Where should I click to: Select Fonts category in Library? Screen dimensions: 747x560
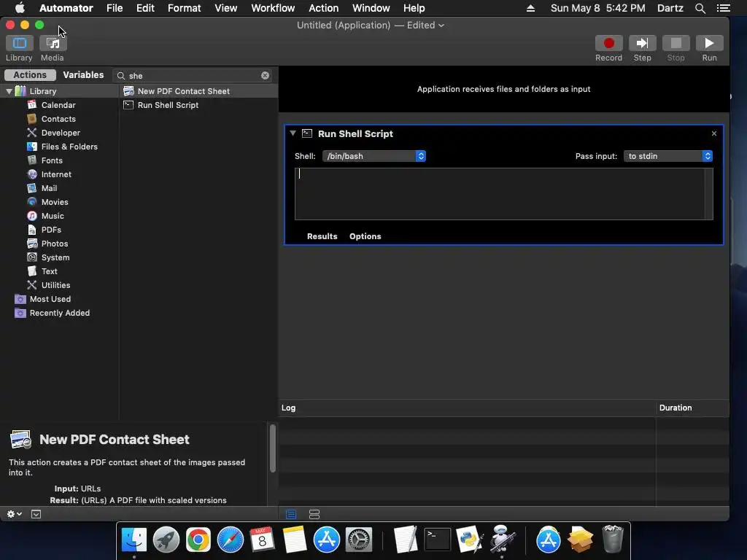coord(52,160)
